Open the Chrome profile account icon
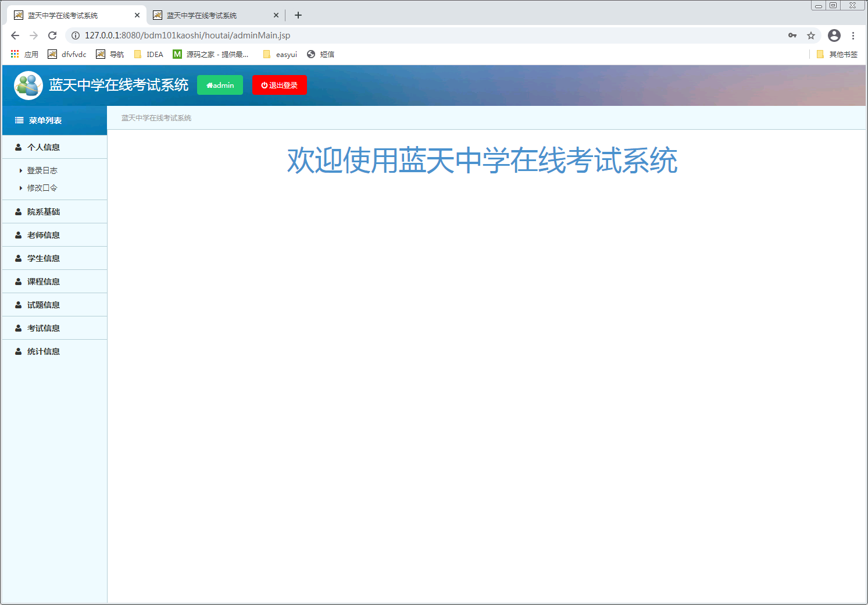This screenshot has height=605, width=868. click(x=834, y=35)
